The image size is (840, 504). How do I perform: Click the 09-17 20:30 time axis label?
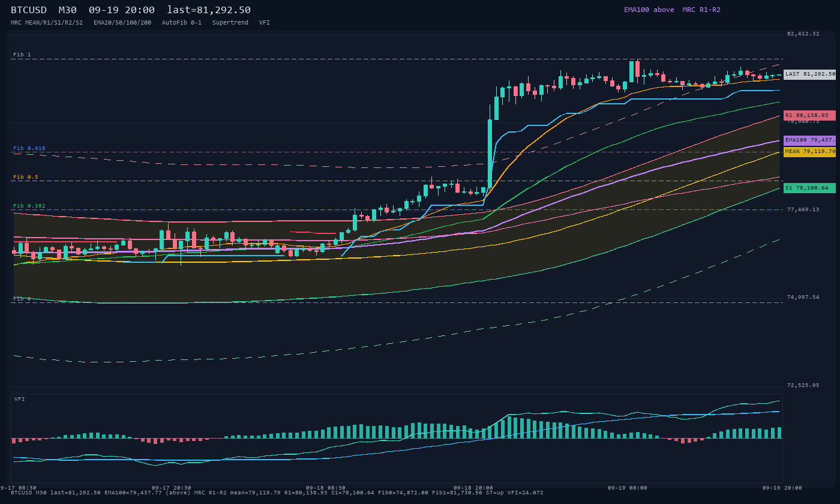172,488
